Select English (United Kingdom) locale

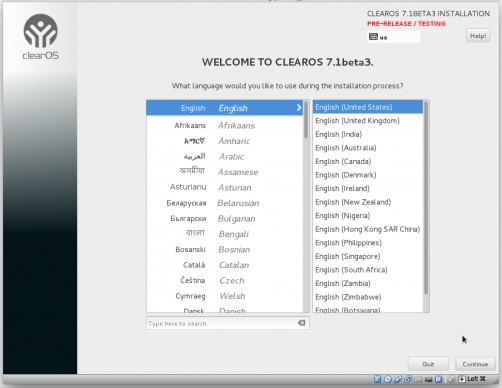(368, 121)
